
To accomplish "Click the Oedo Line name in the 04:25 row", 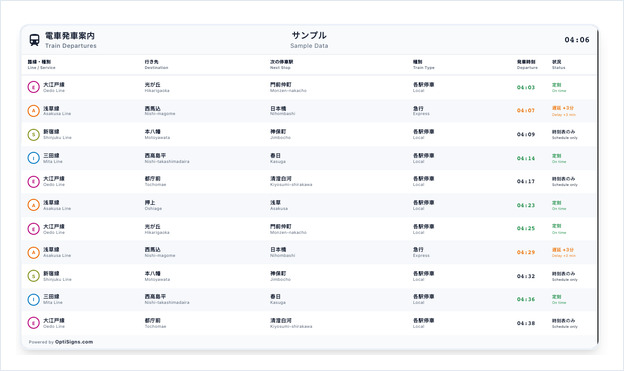I will point(54,229).
